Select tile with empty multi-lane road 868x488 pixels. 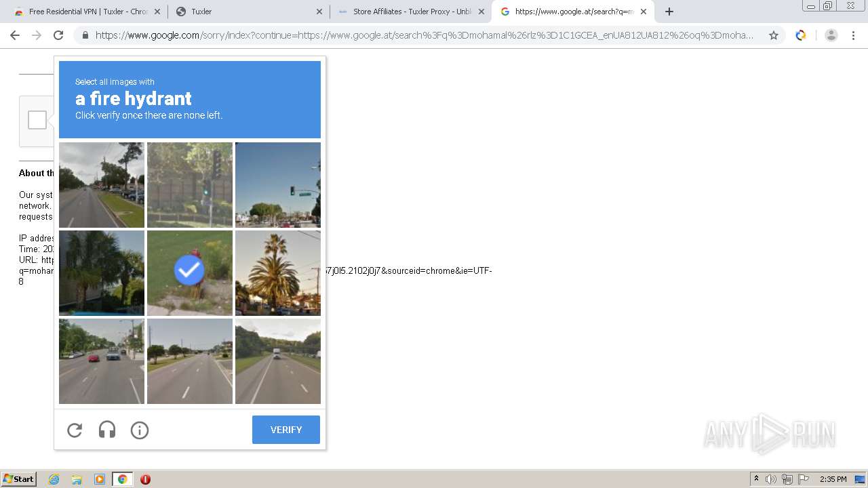[190, 361]
